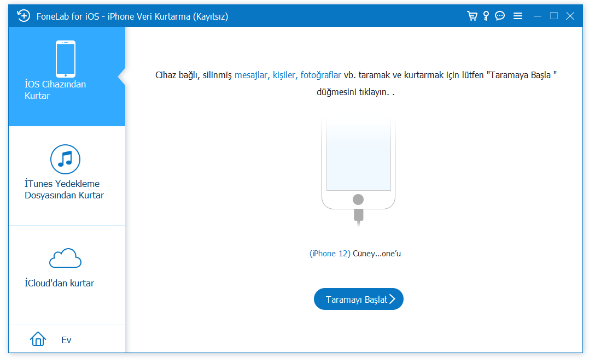Open the speech bubble feedback icon
This screenshot has height=364, width=595.
(x=500, y=16)
